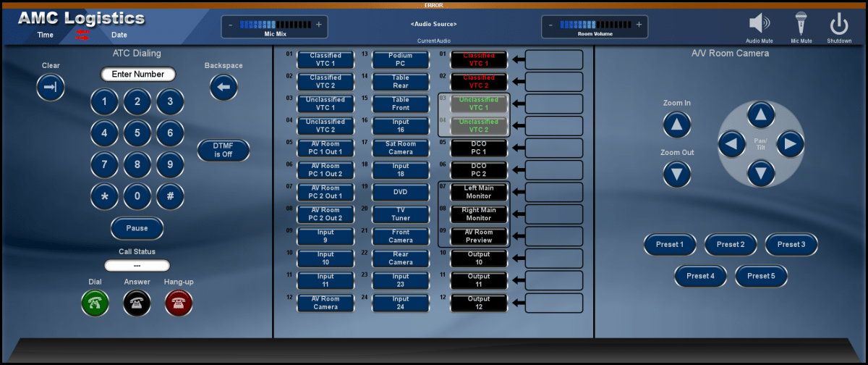Click the Shutdown power icon
This screenshot has height=365, width=868.
pos(839,23)
